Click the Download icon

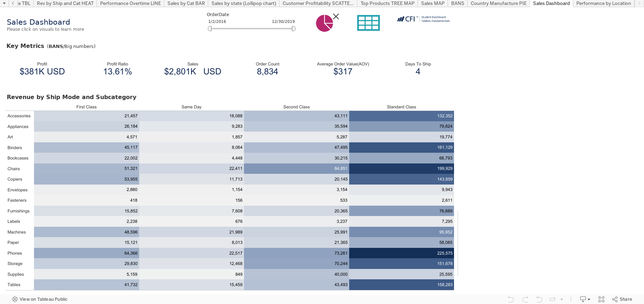click(583, 299)
